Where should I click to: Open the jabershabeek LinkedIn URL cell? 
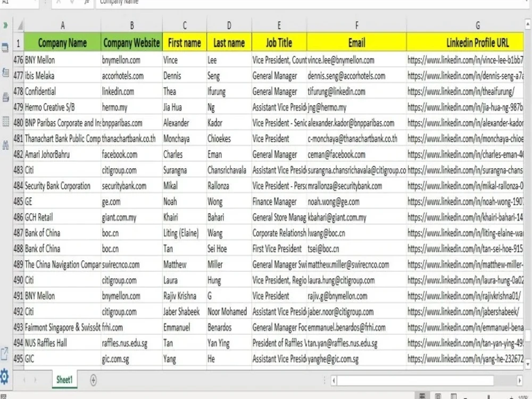[x=465, y=311]
